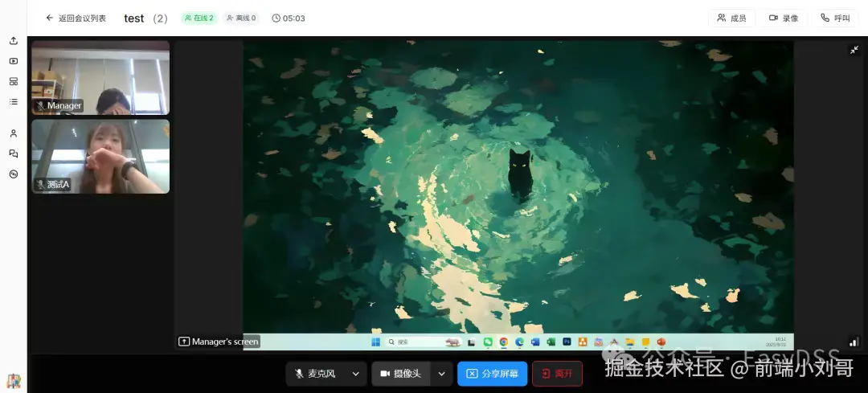This screenshot has height=393, width=868.
Task: Exit fullscreen with the collapse arrows icon
Action: (x=854, y=50)
